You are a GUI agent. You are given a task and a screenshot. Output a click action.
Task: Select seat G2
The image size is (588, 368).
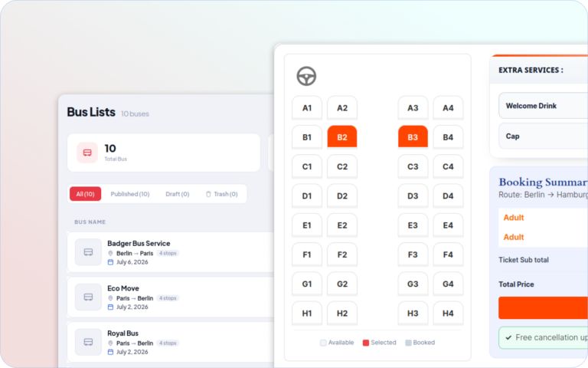point(342,284)
